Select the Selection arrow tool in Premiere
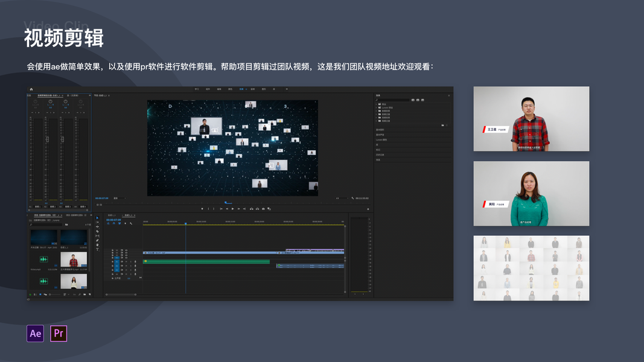The width and height of the screenshot is (644, 362). click(97, 218)
